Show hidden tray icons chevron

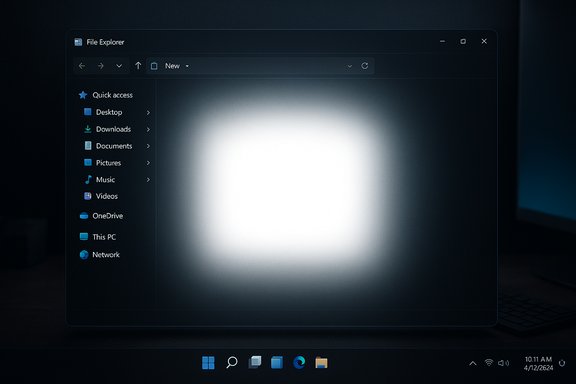[x=473, y=363]
